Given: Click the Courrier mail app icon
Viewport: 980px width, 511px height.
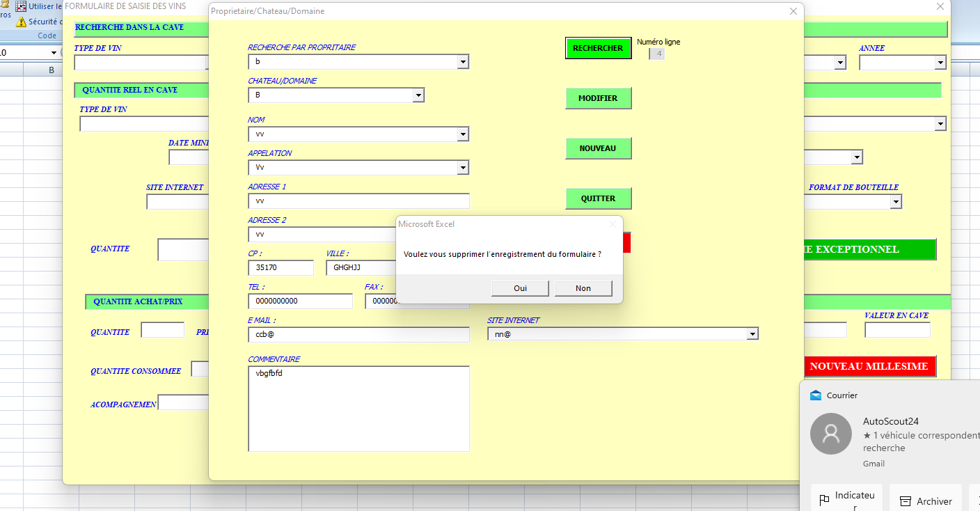Looking at the screenshot, I should click(816, 395).
